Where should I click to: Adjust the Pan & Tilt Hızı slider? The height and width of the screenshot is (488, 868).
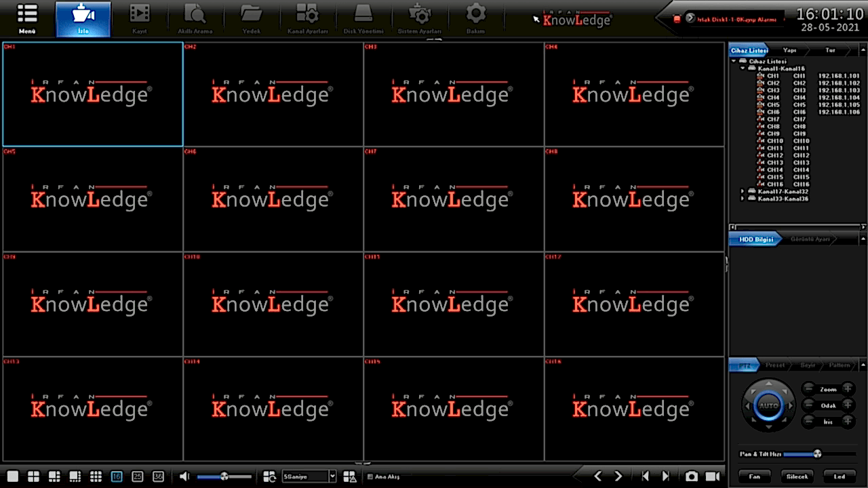pos(817,453)
